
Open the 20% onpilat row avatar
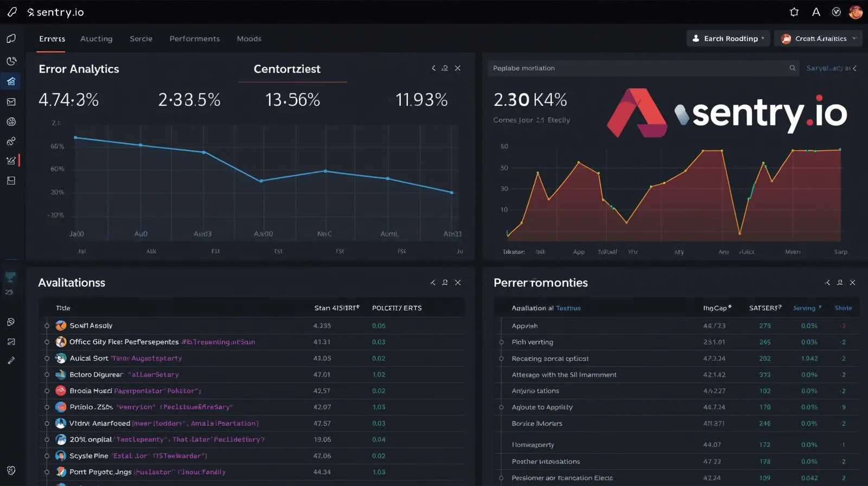[x=61, y=439]
